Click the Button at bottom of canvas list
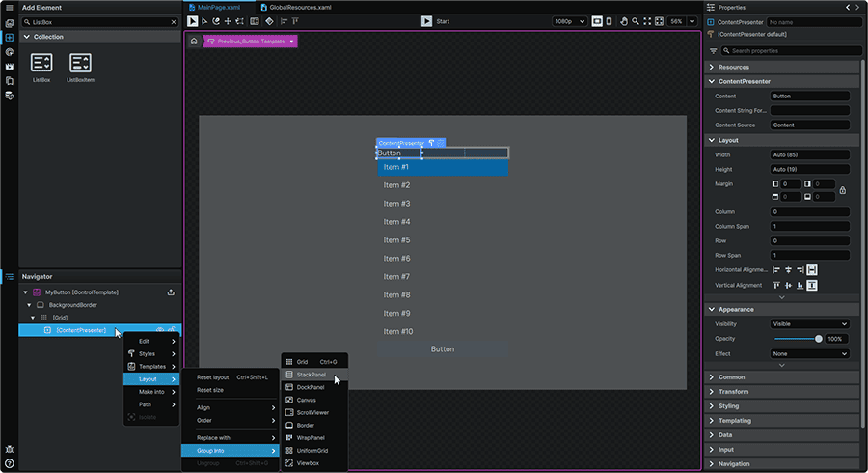This screenshot has height=473, width=868. [x=443, y=348]
